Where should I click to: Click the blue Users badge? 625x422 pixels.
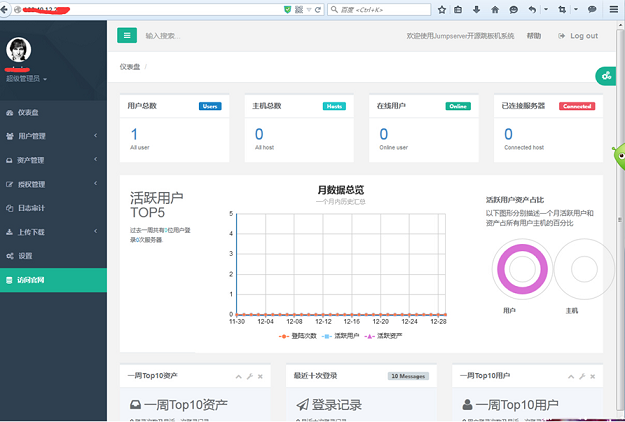click(210, 106)
